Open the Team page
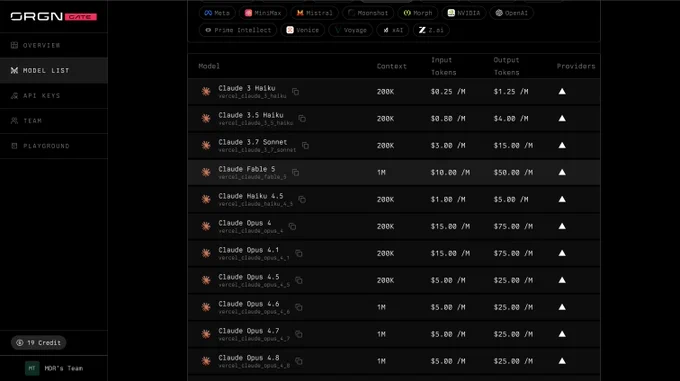 click(x=54, y=120)
